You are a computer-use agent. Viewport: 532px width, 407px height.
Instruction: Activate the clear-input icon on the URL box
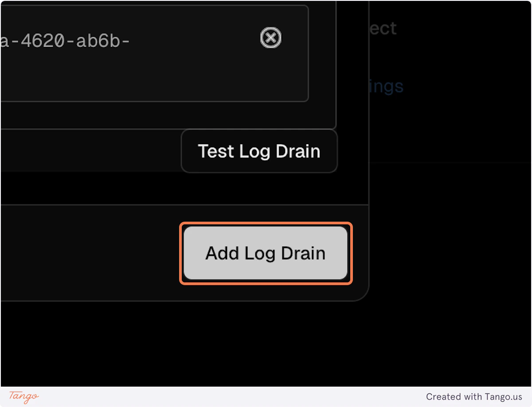tap(270, 38)
